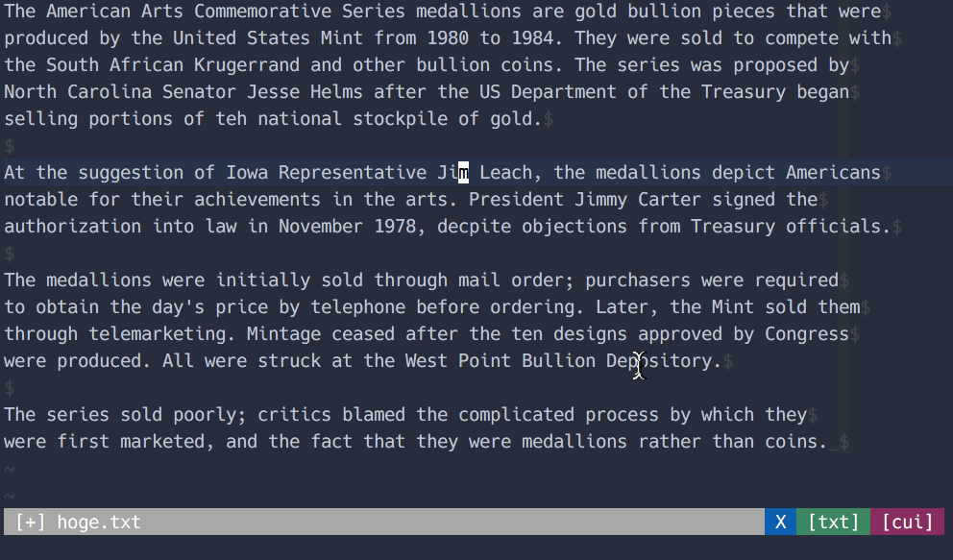This screenshot has width=953, height=560.
Task: Click the word "Krugerrand" in the text
Action: [248, 65]
